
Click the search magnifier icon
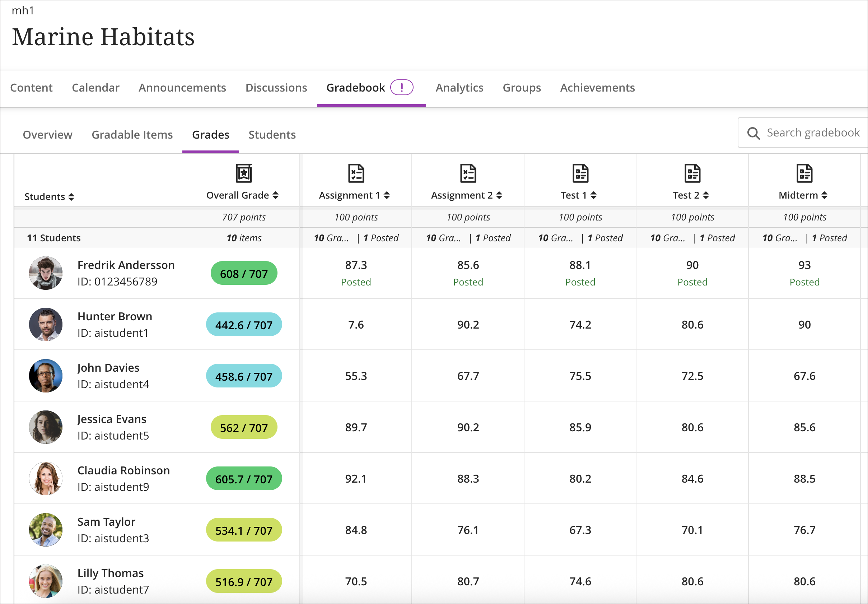(x=753, y=133)
